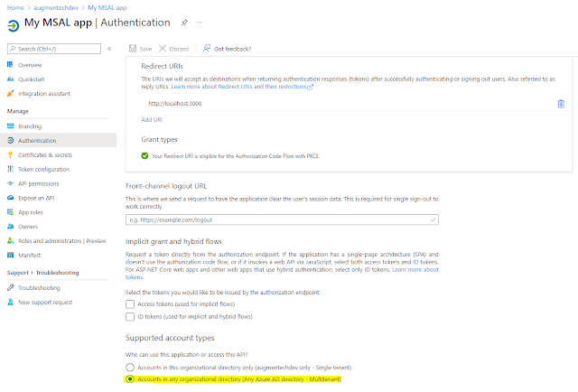The image size is (578, 392).
Task: Click the New support request icon
Action: [10, 302]
